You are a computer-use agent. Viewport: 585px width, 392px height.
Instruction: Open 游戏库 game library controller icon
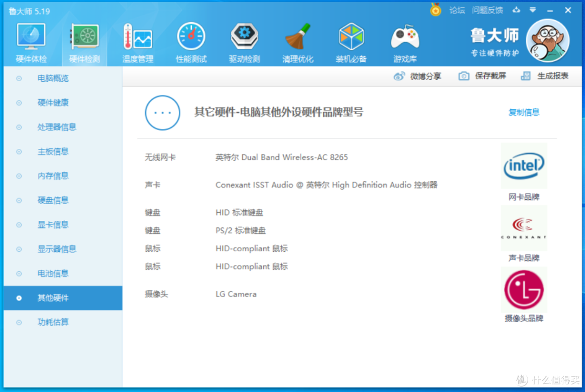[x=405, y=43]
